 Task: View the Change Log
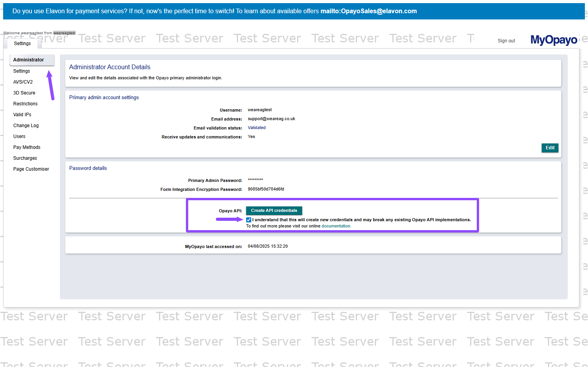(x=26, y=126)
